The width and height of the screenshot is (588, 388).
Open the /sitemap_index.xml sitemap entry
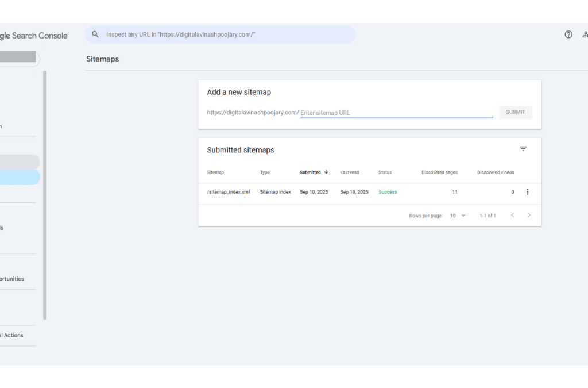point(228,192)
